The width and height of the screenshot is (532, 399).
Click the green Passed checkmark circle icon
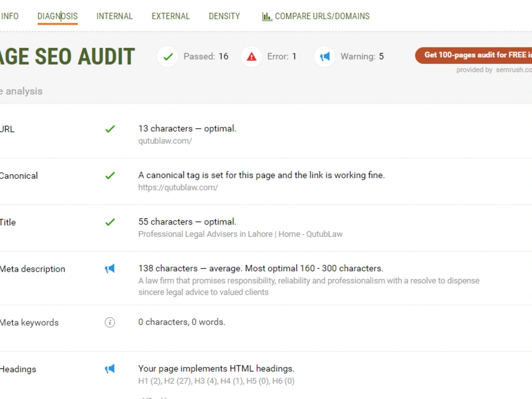coord(168,56)
